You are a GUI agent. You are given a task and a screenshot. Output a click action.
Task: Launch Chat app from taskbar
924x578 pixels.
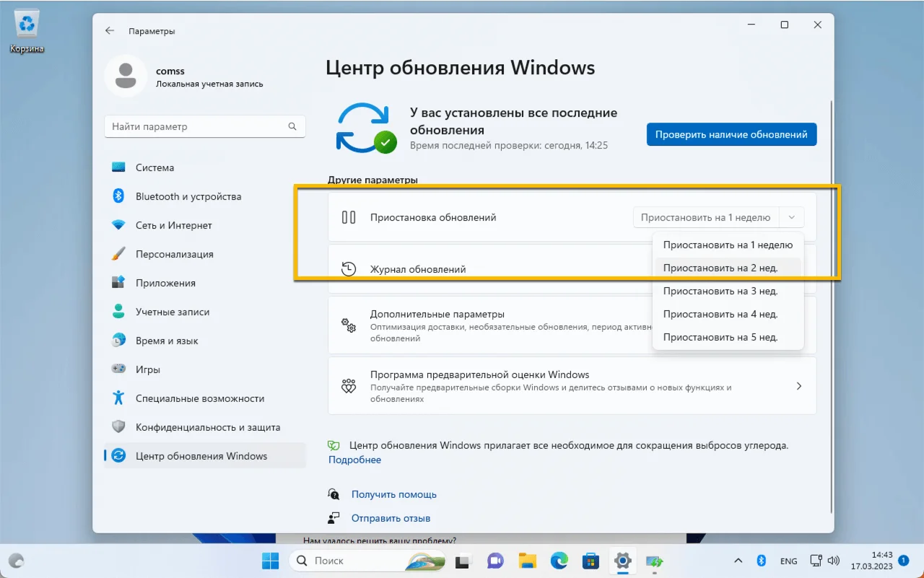495,561
